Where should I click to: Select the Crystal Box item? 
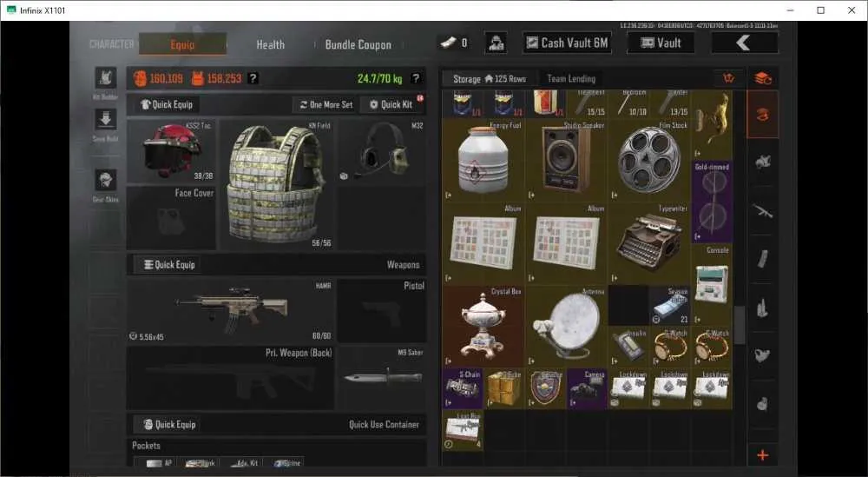click(x=483, y=327)
